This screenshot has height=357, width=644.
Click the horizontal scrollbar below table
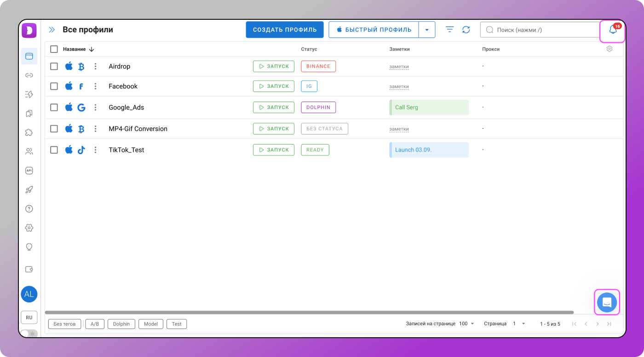coord(309,312)
